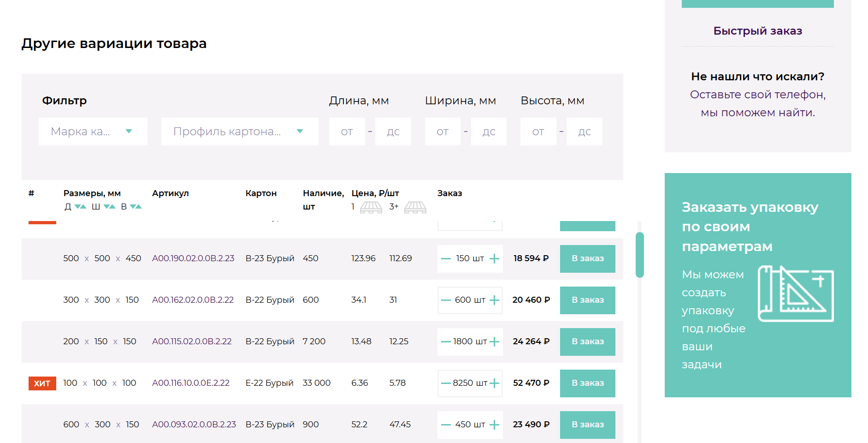Click minus on the 8250 шт quantity
This screenshot has height=443, width=868.
coord(446,383)
